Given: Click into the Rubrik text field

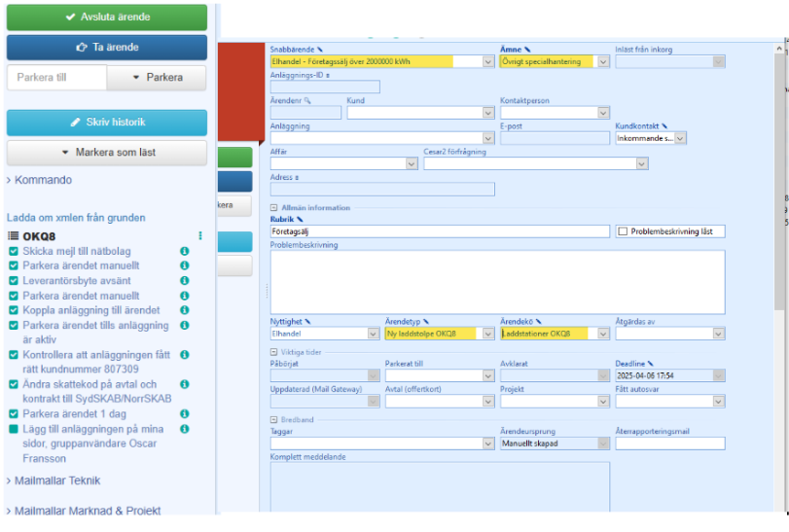Looking at the screenshot, I should pyautogui.click(x=441, y=231).
